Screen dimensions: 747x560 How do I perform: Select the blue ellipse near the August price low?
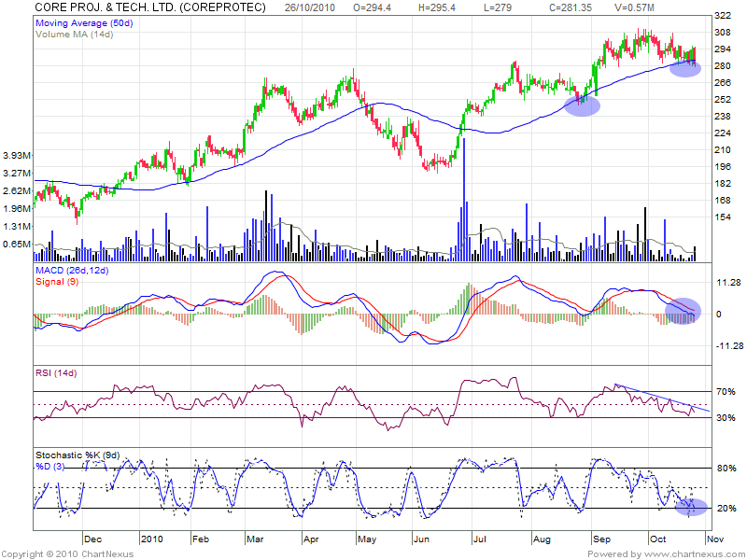pos(582,105)
